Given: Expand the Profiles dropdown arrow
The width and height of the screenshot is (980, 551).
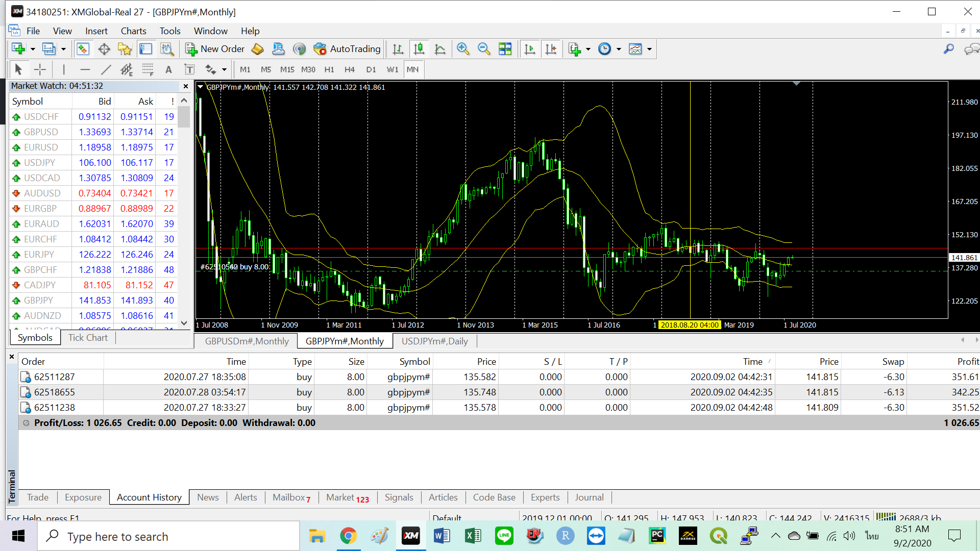Looking at the screenshot, I should 63,49.
